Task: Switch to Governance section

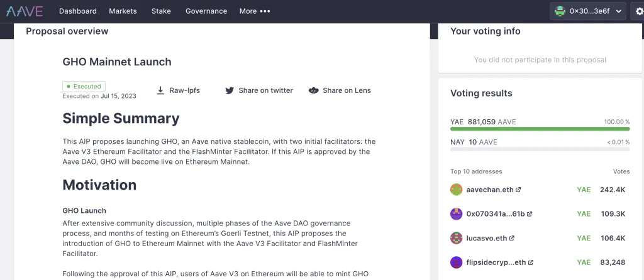Action: click(206, 11)
